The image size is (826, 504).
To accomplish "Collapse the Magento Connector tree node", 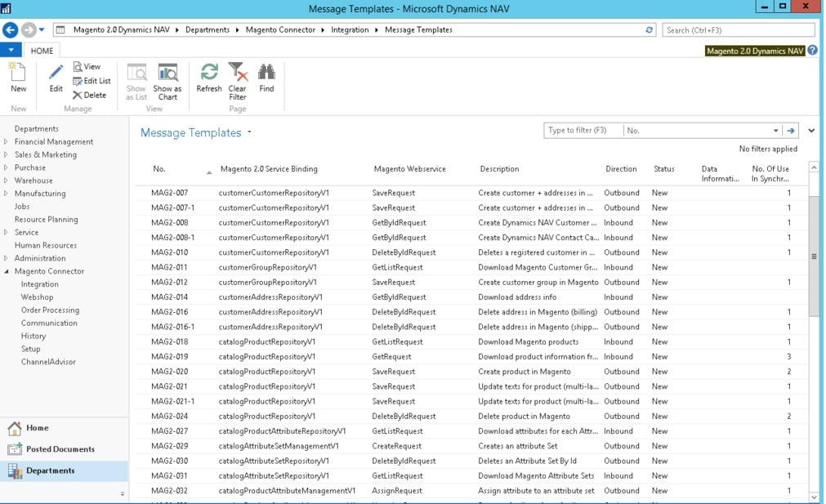I will tap(6, 271).
